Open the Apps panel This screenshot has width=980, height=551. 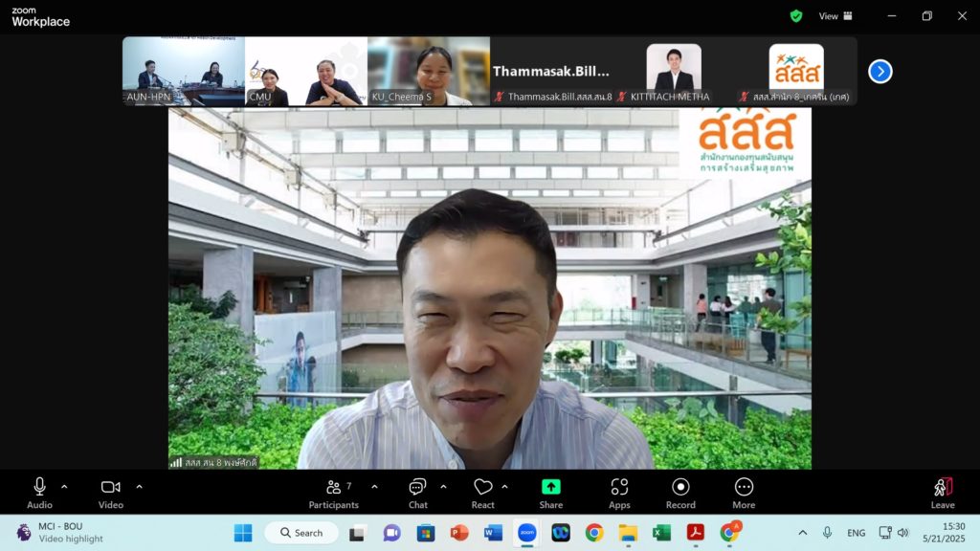pyautogui.click(x=619, y=492)
